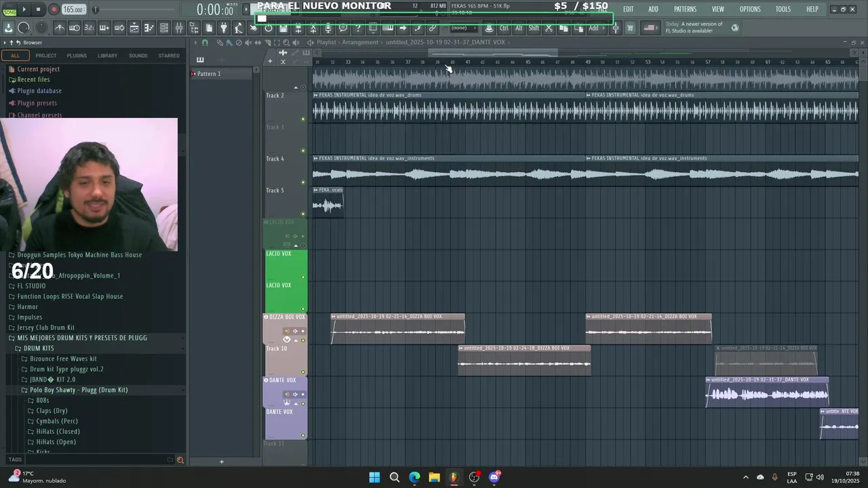Click the cut scissors icon
Screen dimensions: 868x488
(549, 28)
